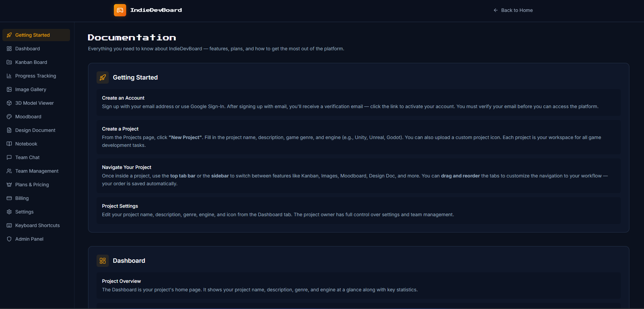Click the Admin Panel shield icon
The width and height of the screenshot is (644, 309).
[x=9, y=239]
